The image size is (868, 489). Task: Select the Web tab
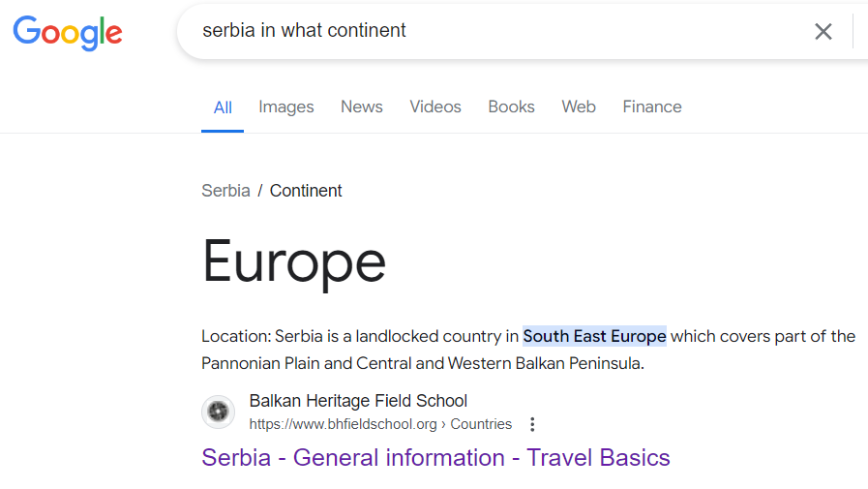point(579,107)
